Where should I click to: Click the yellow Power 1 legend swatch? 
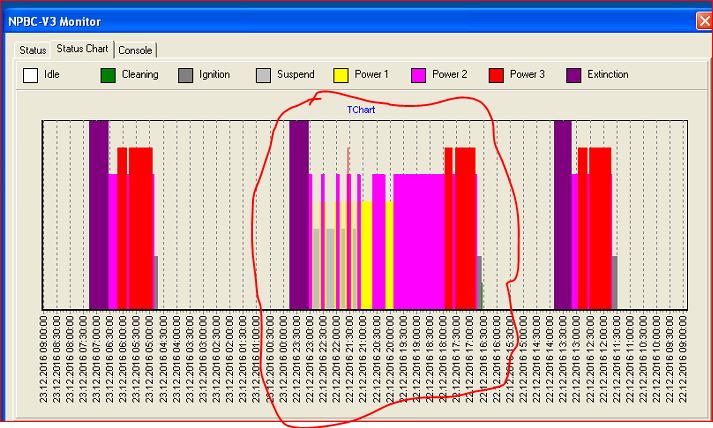[x=340, y=75]
